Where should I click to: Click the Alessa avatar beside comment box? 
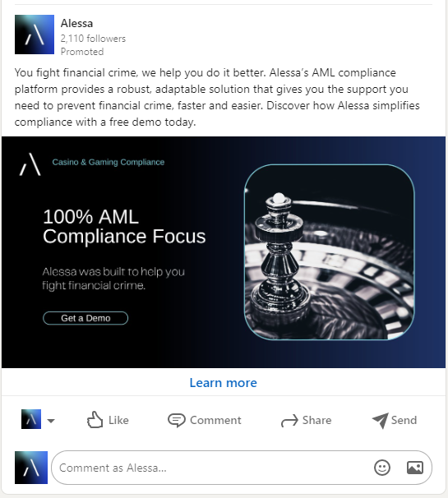click(x=31, y=468)
